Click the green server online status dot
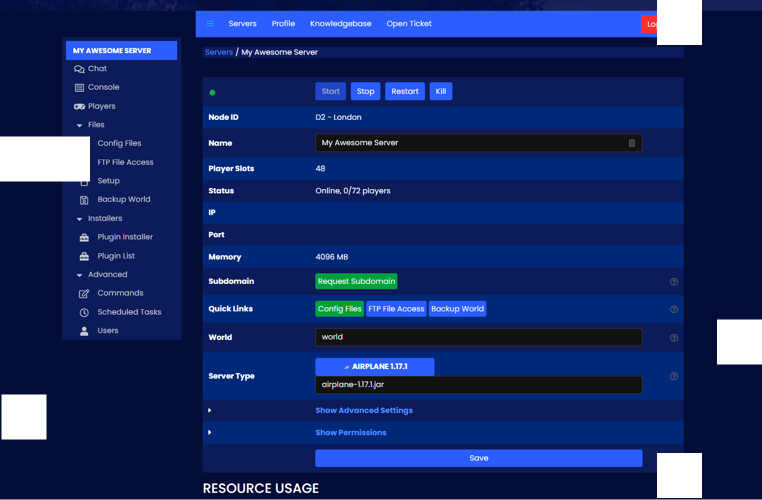This screenshot has height=500, width=762. [212, 92]
